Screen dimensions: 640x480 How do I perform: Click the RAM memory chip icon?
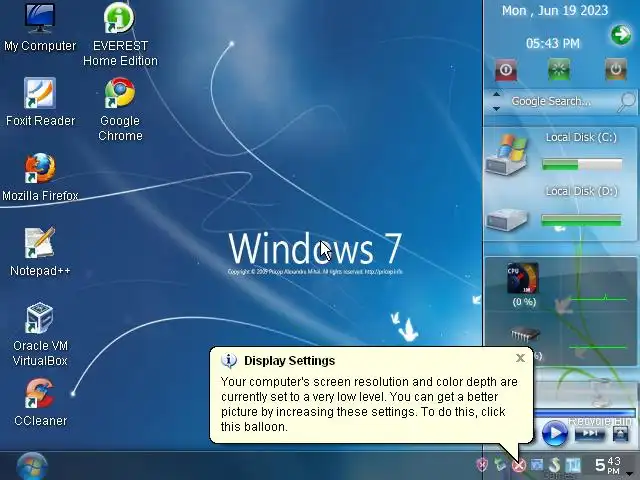(525, 334)
